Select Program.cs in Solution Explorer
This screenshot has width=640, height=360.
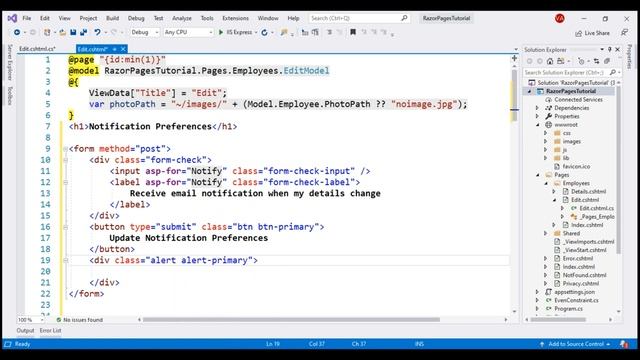coord(568,309)
